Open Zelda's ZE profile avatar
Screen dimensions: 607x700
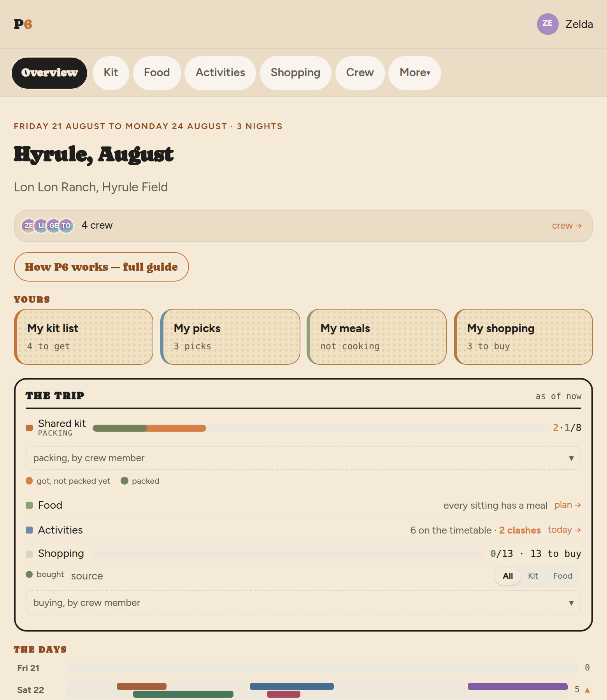pos(547,24)
